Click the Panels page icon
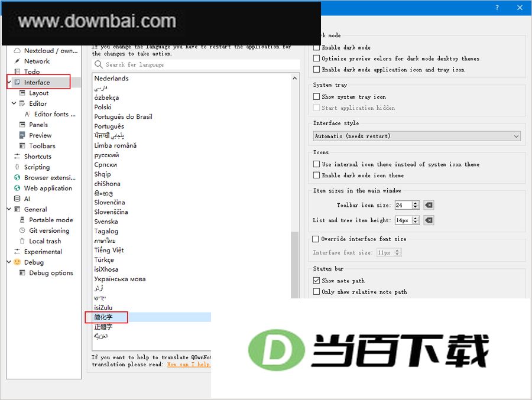 click(x=22, y=125)
